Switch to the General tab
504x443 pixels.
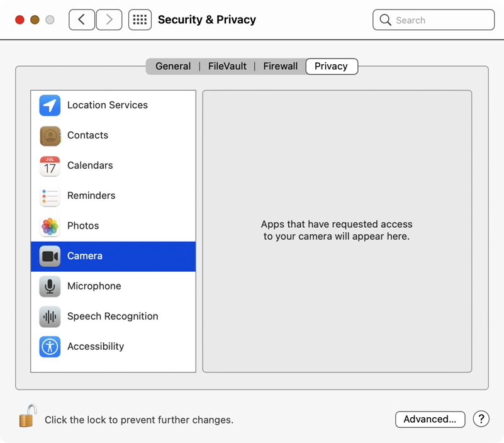click(x=173, y=66)
